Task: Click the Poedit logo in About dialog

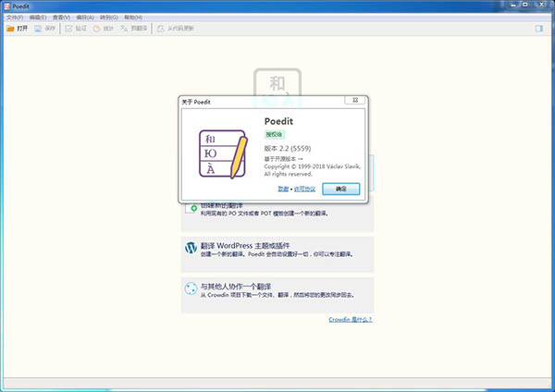Action: [222, 153]
